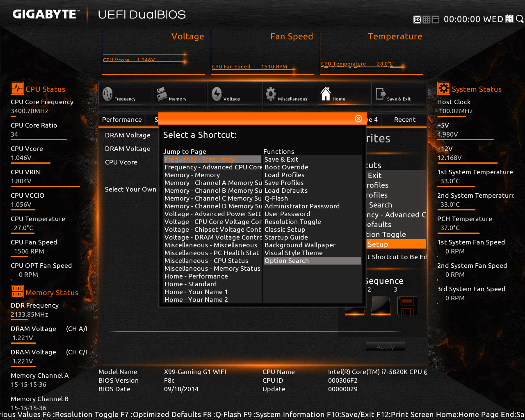Open the search magnifier icon
The height and width of the screenshot is (420, 525).
520,19
